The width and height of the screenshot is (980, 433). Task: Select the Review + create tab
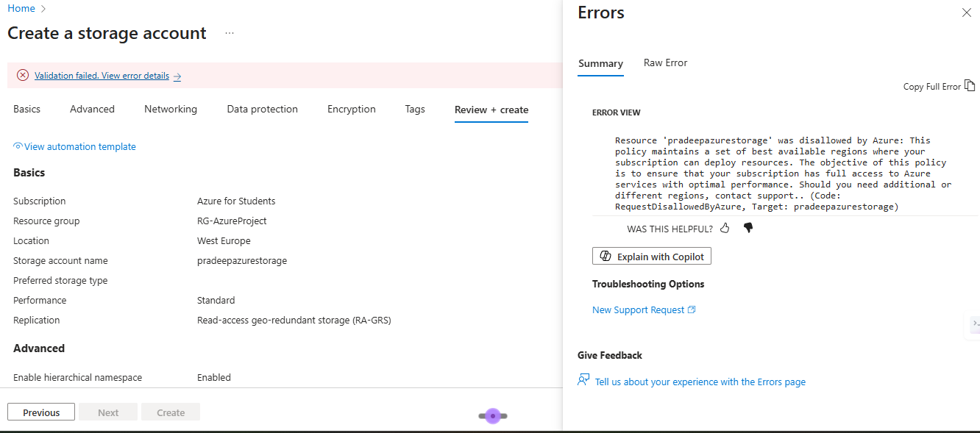491,110
